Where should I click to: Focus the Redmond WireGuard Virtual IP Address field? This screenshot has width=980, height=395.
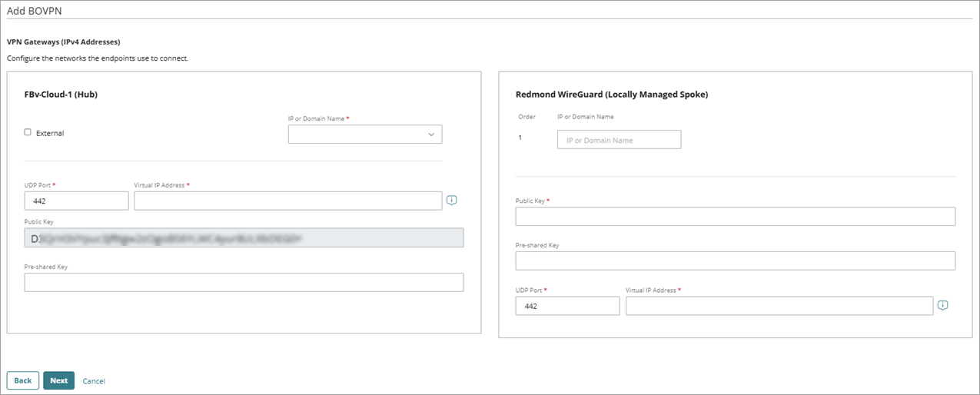[x=779, y=306]
